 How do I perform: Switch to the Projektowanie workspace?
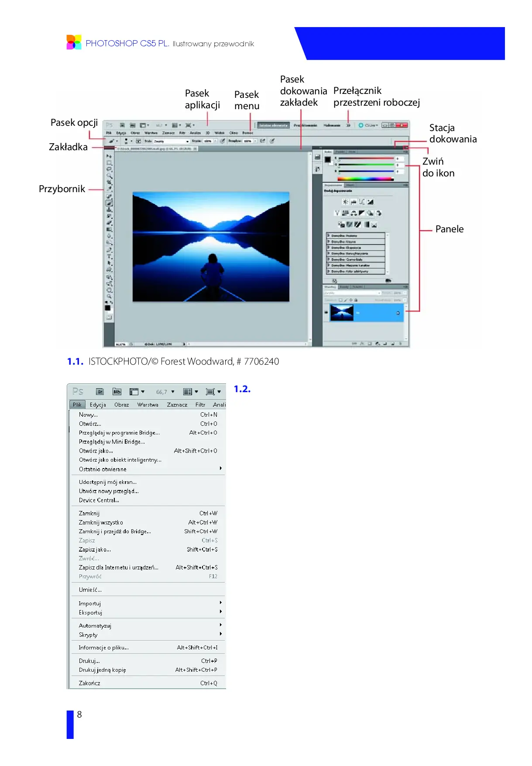[305, 125]
